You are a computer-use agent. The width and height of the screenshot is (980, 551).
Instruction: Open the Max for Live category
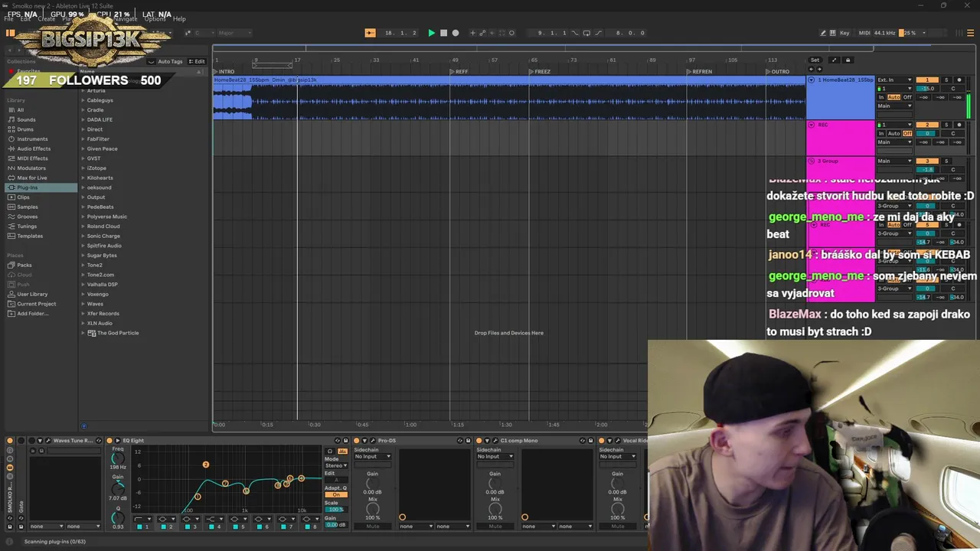pos(31,178)
